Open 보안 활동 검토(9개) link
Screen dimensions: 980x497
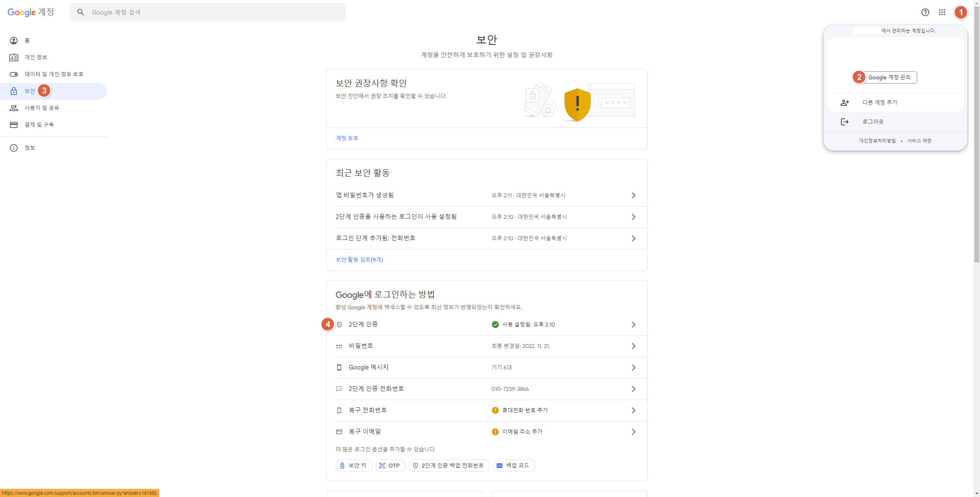pyautogui.click(x=359, y=260)
